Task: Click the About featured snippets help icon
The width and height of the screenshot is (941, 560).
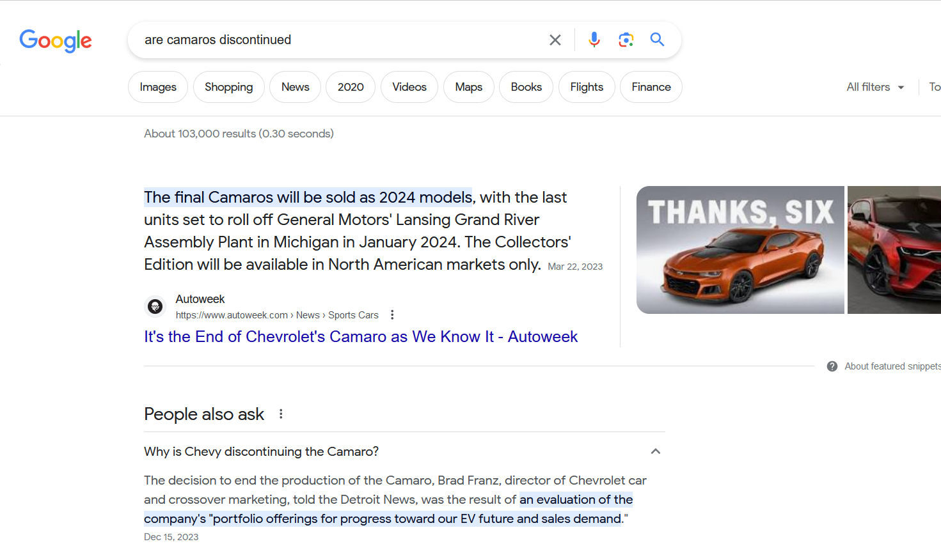Action: [832, 366]
